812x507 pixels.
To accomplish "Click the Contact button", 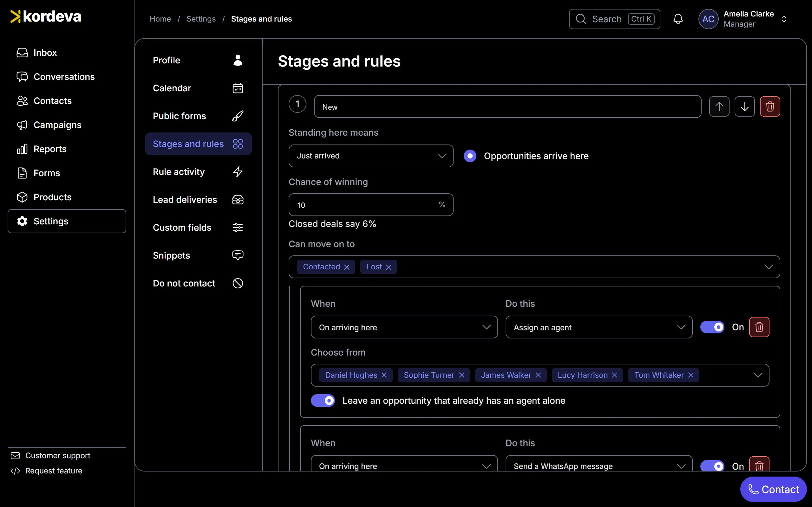I will [x=773, y=489].
